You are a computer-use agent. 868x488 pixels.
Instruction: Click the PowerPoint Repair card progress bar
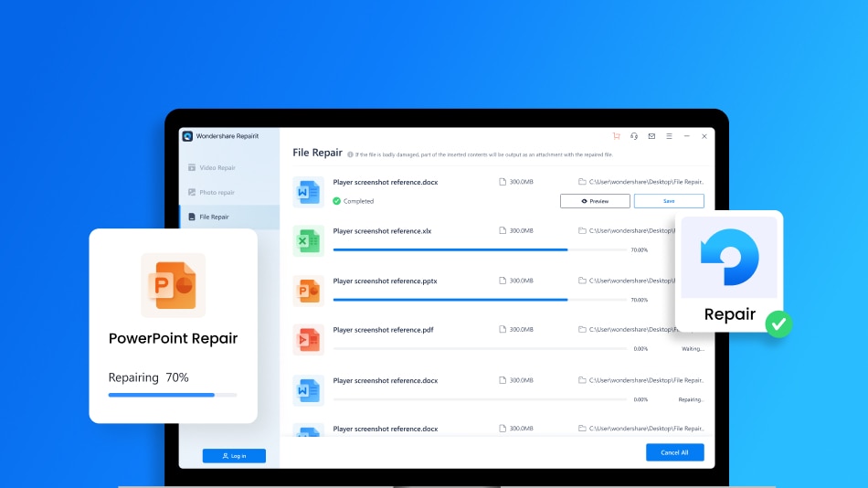[173, 395]
